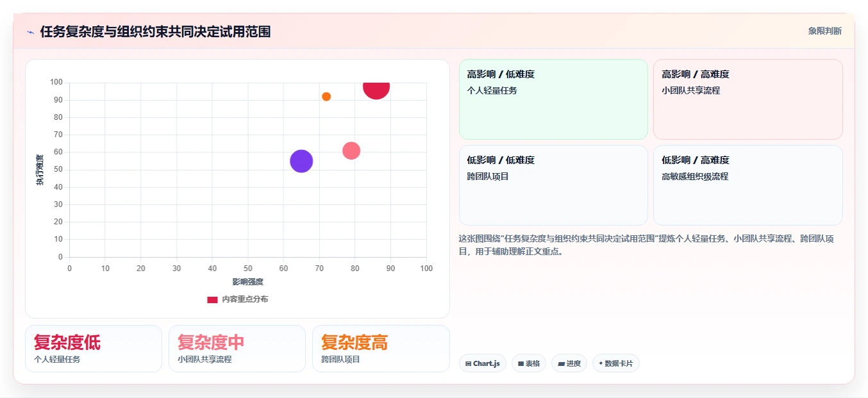The image size is (868, 398).
Task: Click the 影响强度 x-axis title
Action: (x=248, y=282)
